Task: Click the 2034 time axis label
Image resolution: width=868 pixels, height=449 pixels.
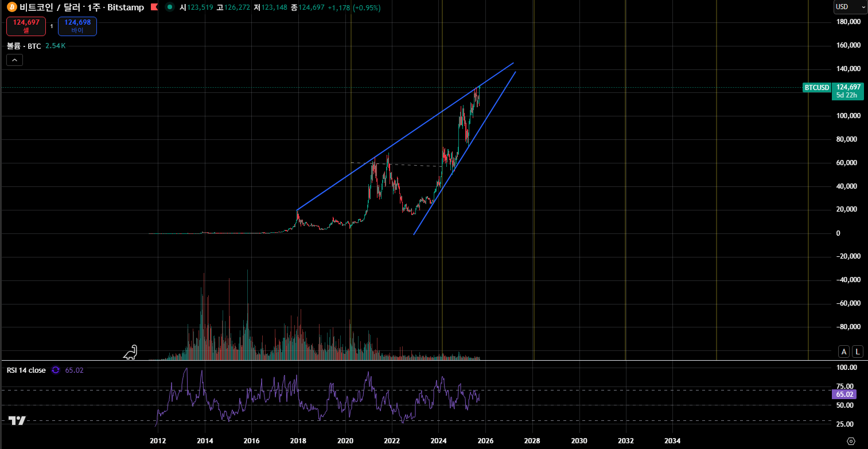Action: coord(672,441)
